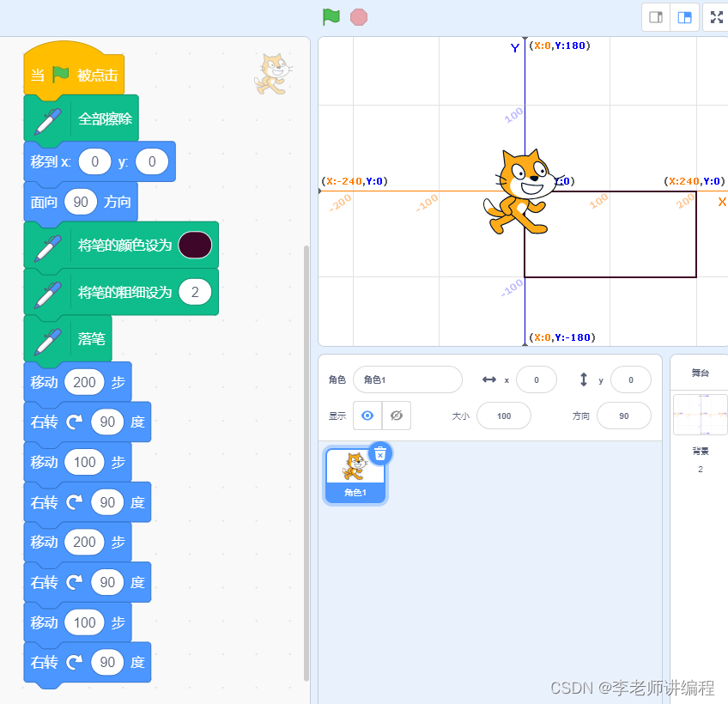The height and width of the screenshot is (704, 728).
Task: Click the sprite size field 100
Action: [x=504, y=416]
